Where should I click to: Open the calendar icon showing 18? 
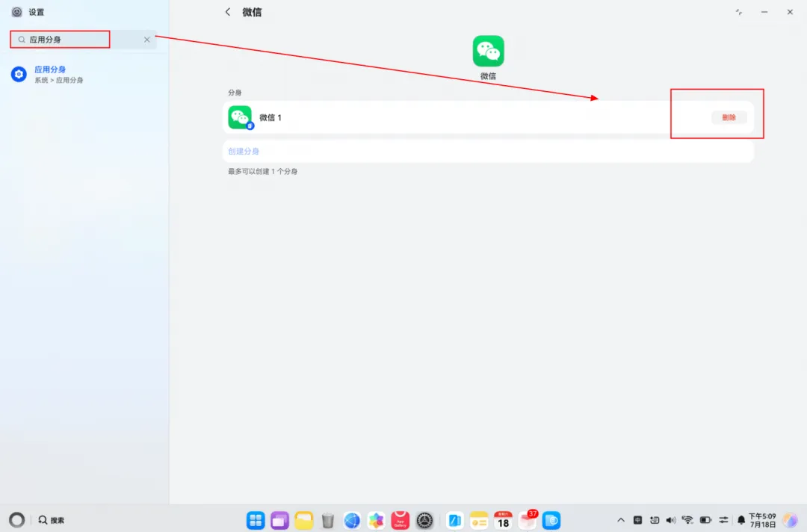click(x=503, y=520)
